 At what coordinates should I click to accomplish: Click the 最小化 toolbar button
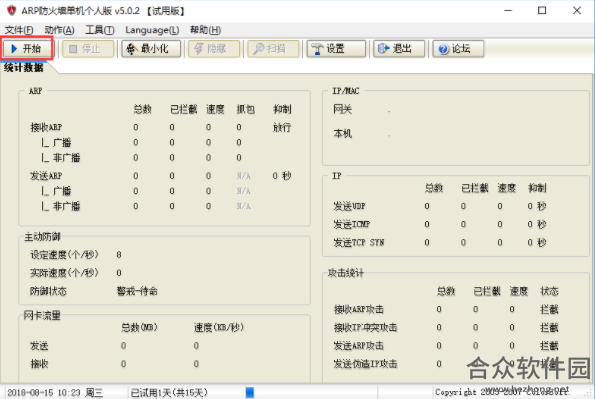coord(151,49)
